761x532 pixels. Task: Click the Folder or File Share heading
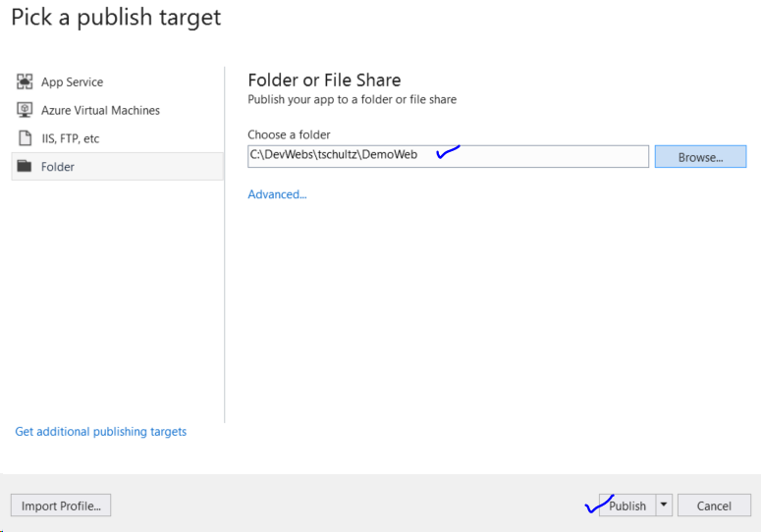[324, 80]
